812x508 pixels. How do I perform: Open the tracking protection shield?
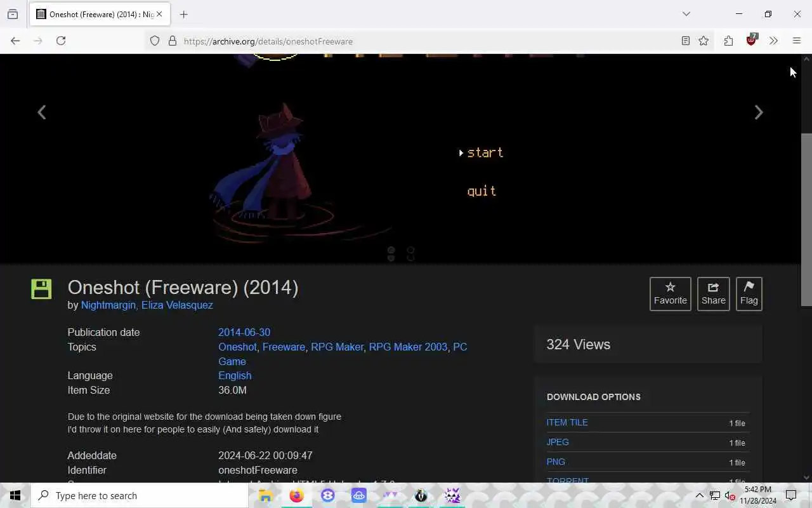point(155,41)
